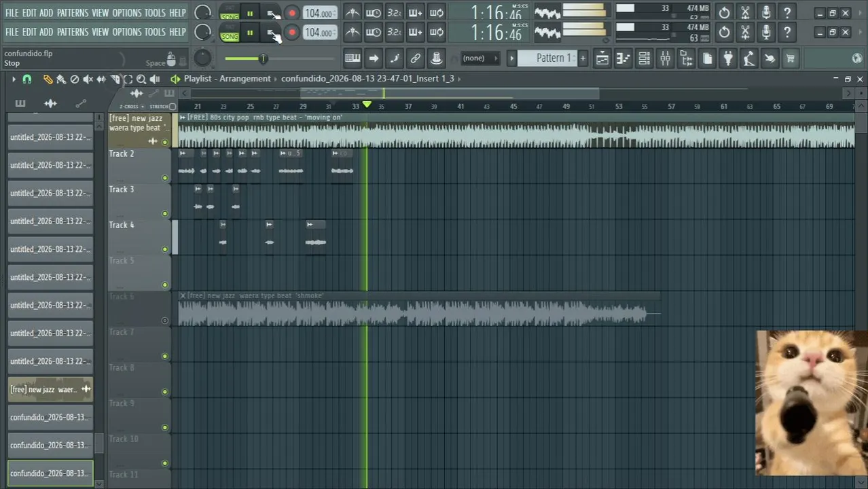The height and width of the screenshot is (489, 868).
Task: Select the Playback speaker tool
Action: coord(155,79)
